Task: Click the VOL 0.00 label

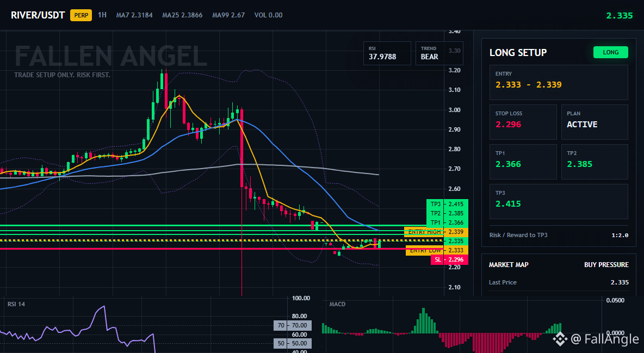Action: (x=268, y=15)
